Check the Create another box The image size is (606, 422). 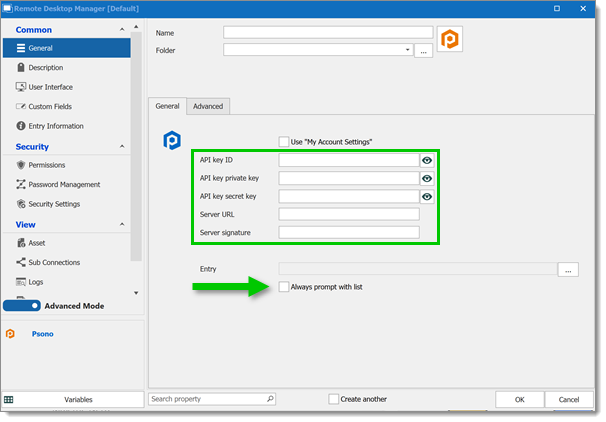click(334, 399)
